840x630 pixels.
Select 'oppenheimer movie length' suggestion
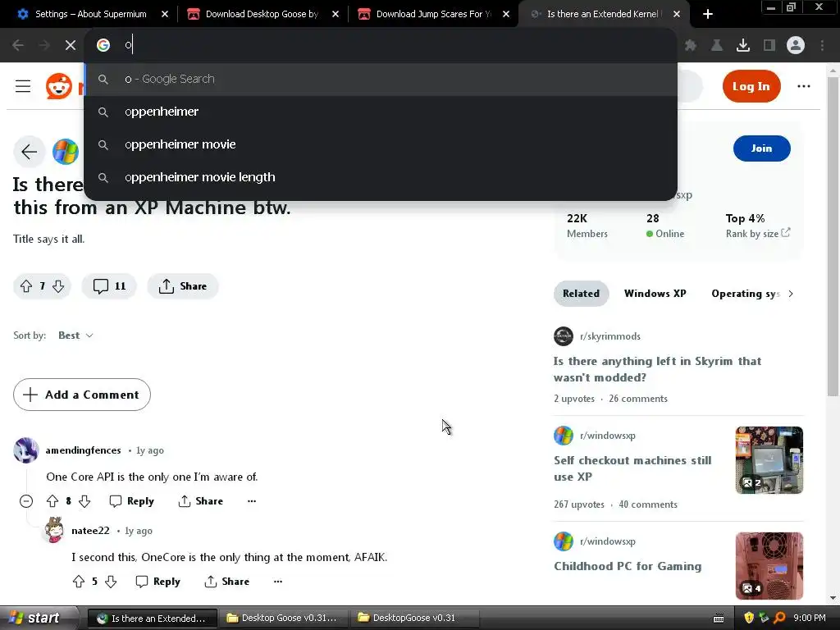click(x=381, y=177)
